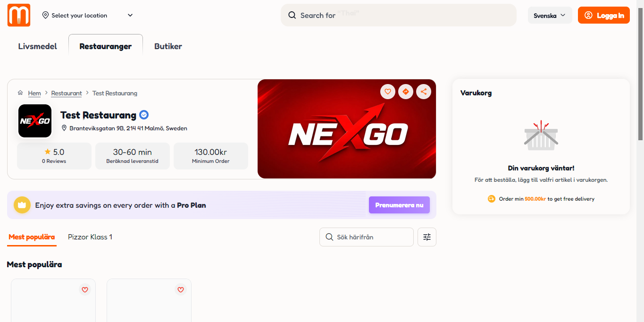Click the Varukorg heading

[x=476, y=93]
